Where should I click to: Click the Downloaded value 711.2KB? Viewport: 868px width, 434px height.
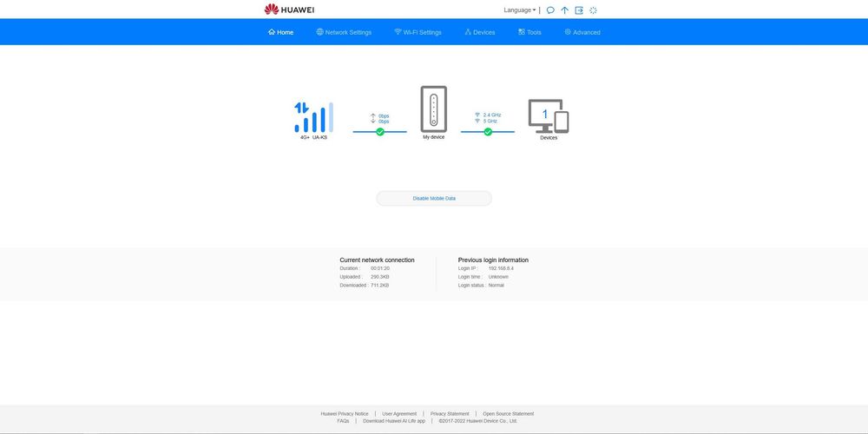(x=380, y=286)
